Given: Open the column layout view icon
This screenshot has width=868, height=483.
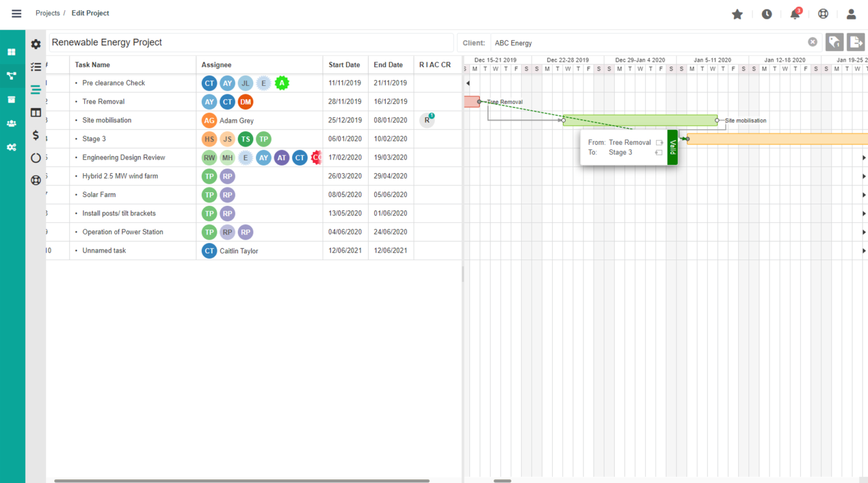Looking at the screenshot, I should pyautogui.click(x=36, y=112).
